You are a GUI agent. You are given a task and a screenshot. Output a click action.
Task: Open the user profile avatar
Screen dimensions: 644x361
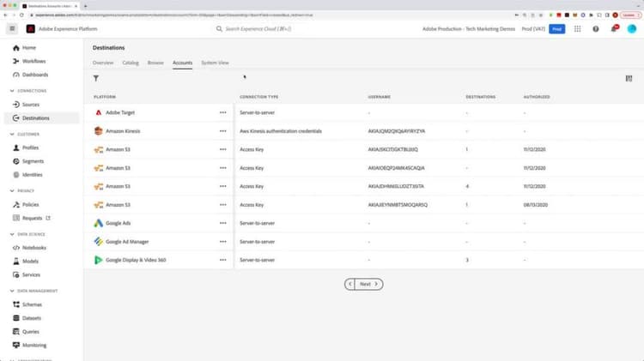632,28
